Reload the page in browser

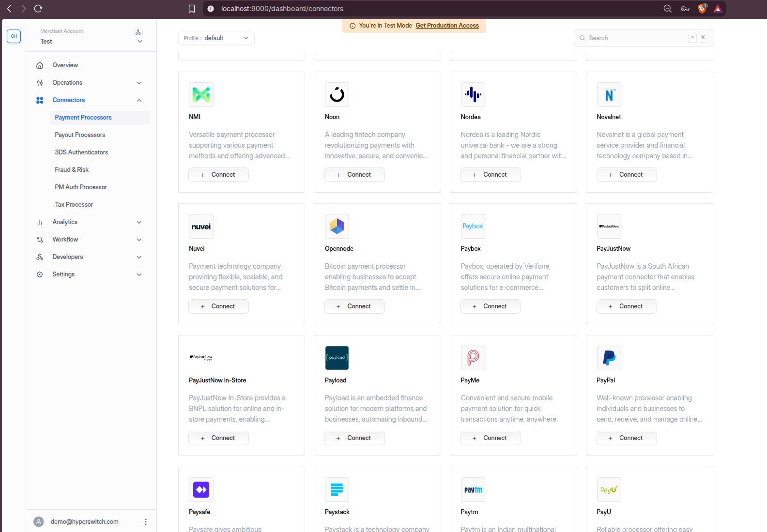tap(38, 9)
